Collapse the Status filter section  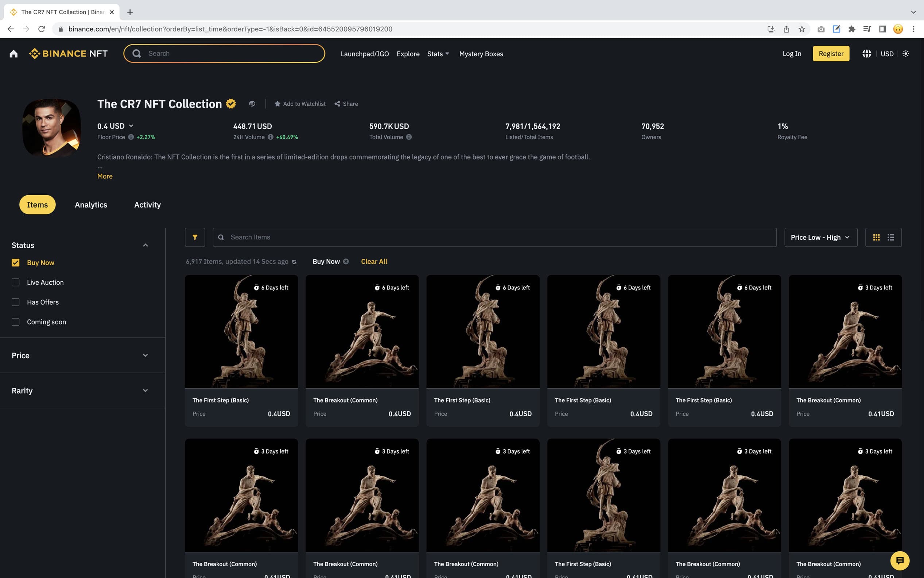tap(145, 246)
